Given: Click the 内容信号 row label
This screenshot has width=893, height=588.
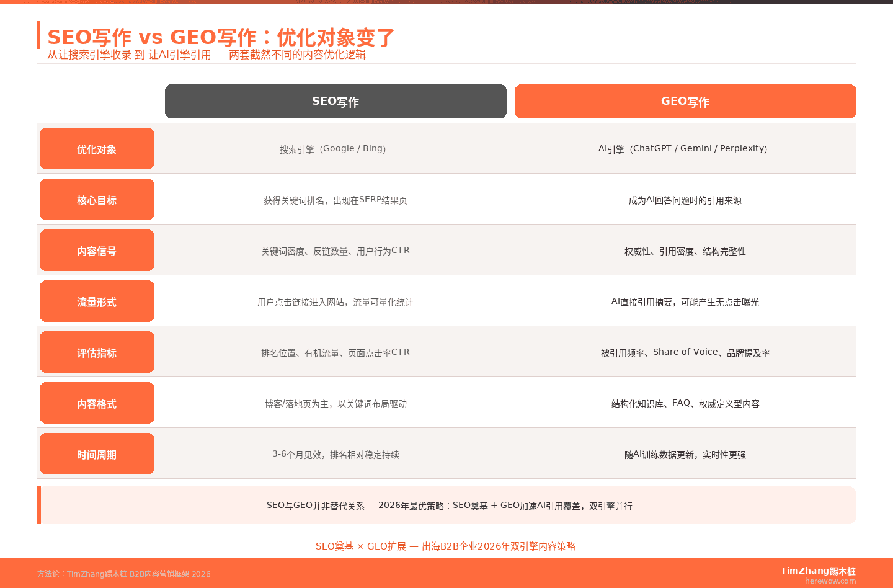Looking at the screenshot, I should [97, 250].
